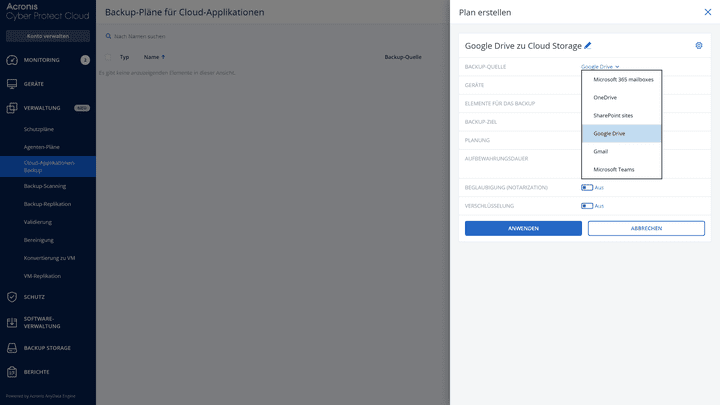Click Konto verwalten button
Screen dimensions: 720x405
pyautogui.click(x=48, y=36)
